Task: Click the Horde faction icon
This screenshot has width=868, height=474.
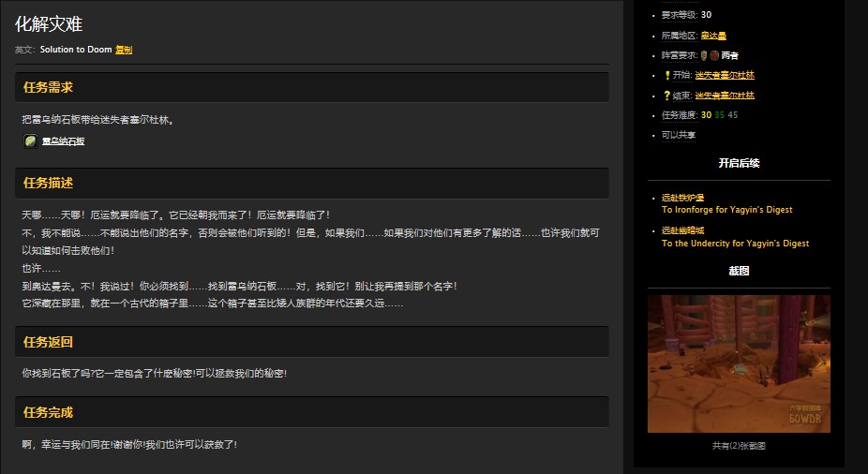Action: [x=714, y=55]
